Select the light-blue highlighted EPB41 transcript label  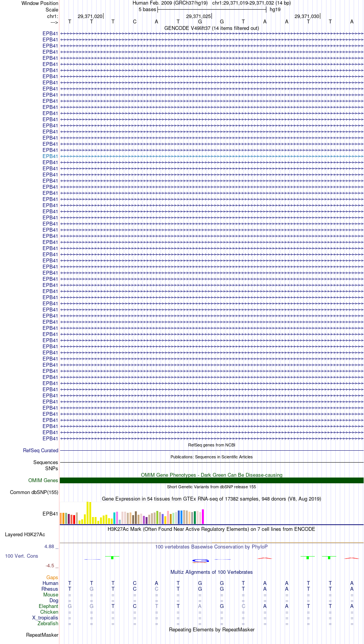[x=50, y=156]
